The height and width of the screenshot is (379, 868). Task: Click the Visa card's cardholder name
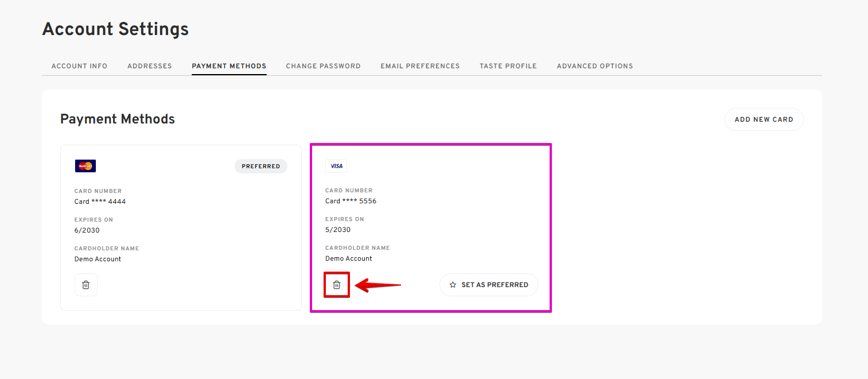pyautogui.click(x=348, y=258)
